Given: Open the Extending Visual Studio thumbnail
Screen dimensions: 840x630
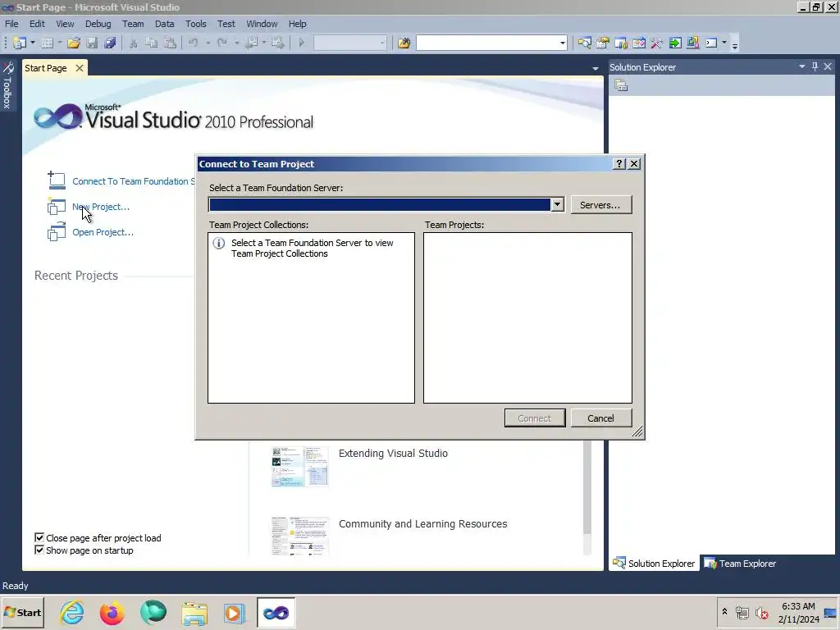Looking at the screenshot, I should pos(299,466).
